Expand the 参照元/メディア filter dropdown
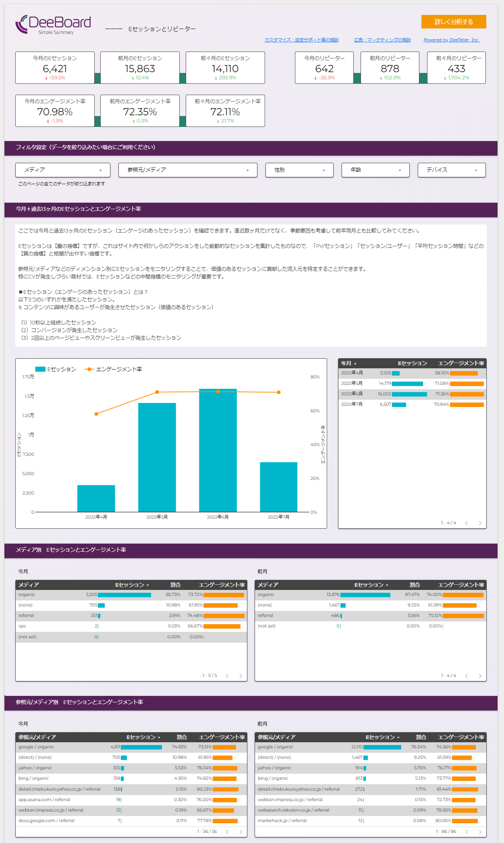The image size is (504, 843). 188,170
